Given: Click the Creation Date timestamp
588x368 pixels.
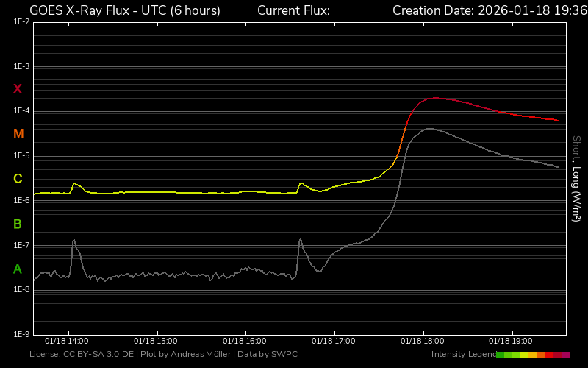Looking at the screenshot, I should pyautogui.click(x=485, y=10).
